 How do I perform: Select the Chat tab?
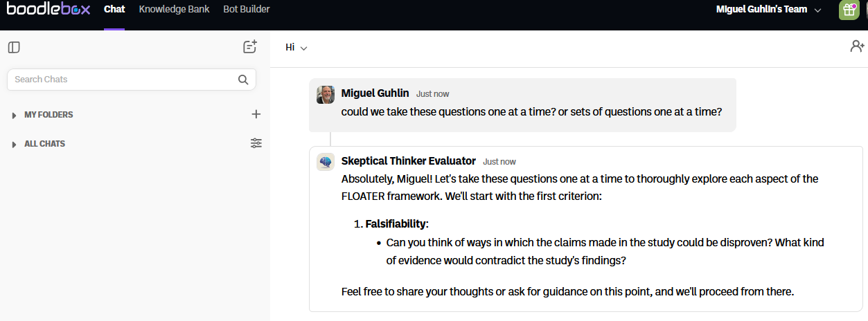(x=114, y=10)
